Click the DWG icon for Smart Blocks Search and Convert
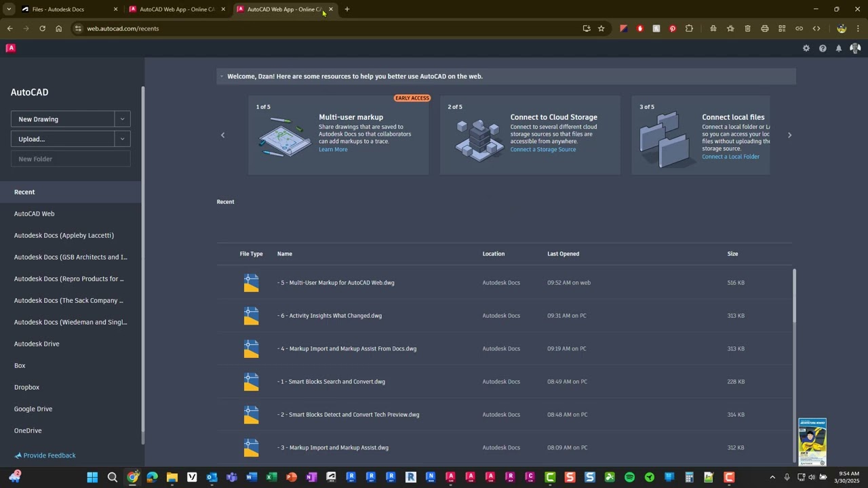This screenshot has width=868, height=488. (252, 382)
